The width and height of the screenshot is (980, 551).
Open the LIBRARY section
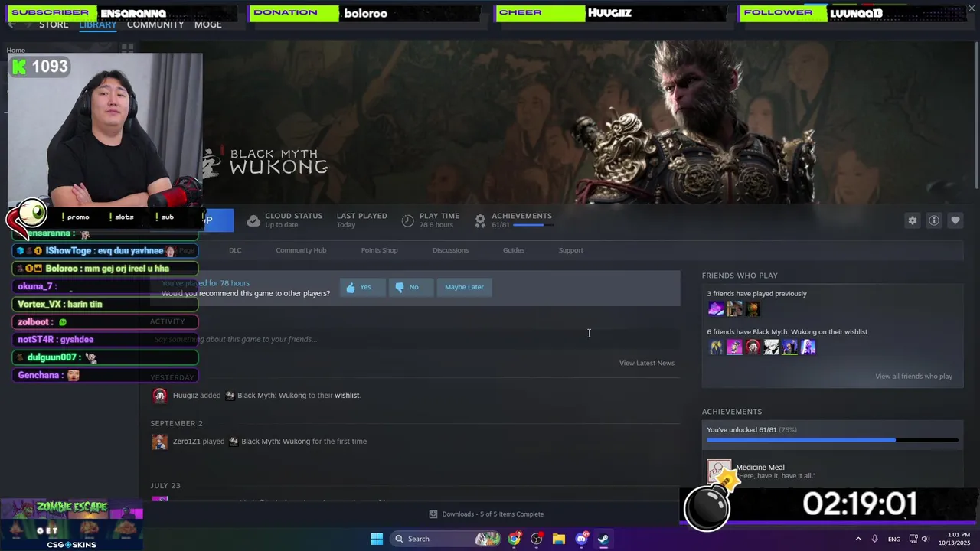coord(98,24)
